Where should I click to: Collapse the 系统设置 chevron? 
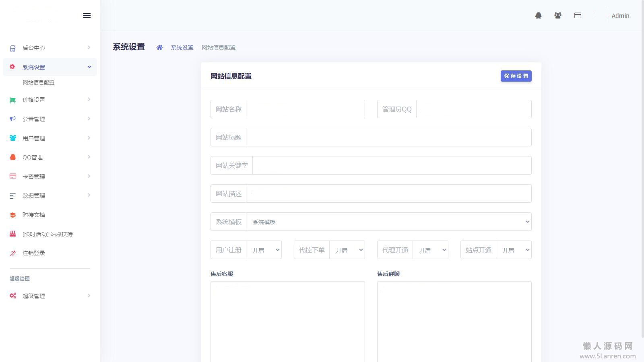(x=89, y=67)
